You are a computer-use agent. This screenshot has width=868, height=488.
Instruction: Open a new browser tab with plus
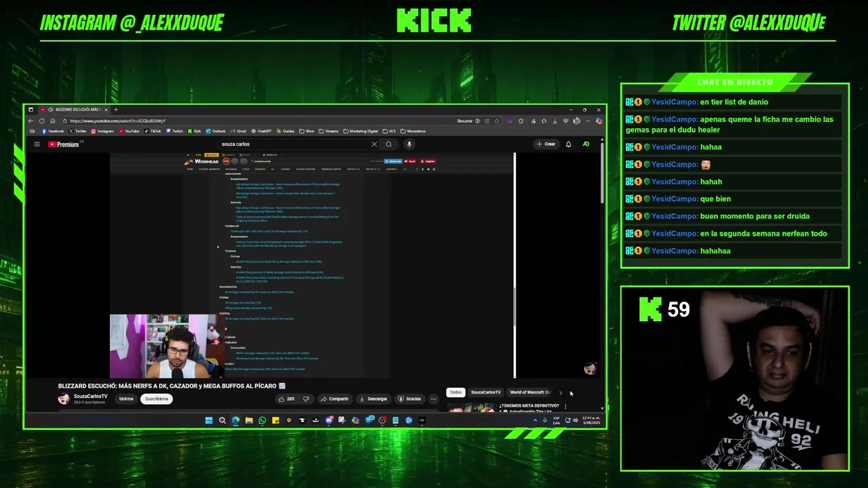point(116,110)
